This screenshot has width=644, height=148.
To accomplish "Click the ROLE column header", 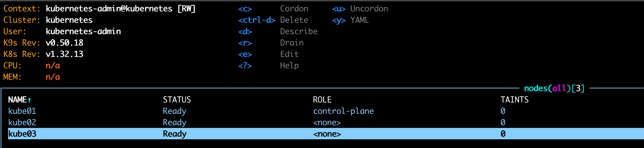I will 322,100.
